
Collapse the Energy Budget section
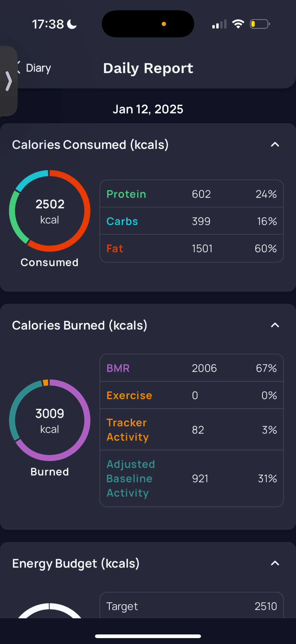(x=275, y=563)
